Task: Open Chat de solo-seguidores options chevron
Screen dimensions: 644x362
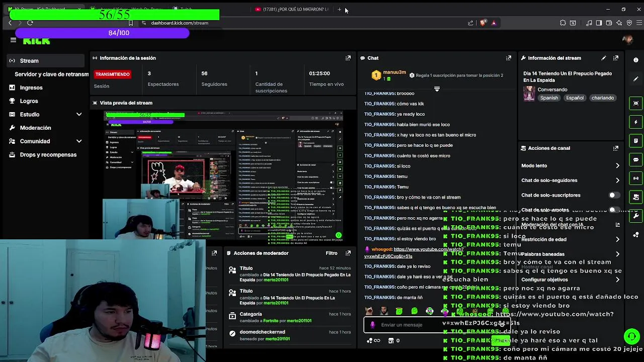Action: [x=617, y=180]
